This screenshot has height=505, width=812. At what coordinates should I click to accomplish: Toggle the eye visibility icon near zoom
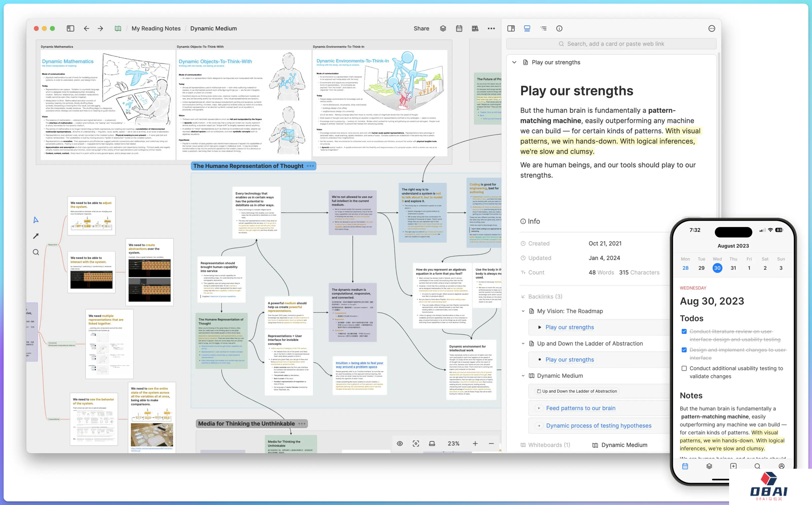click(400, 443)
